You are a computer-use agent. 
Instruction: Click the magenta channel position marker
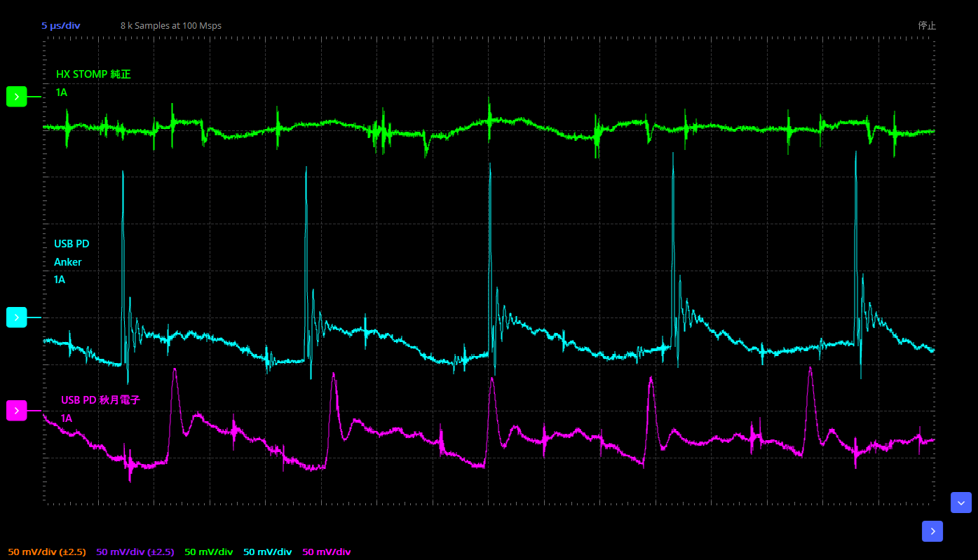pos(16,411)
